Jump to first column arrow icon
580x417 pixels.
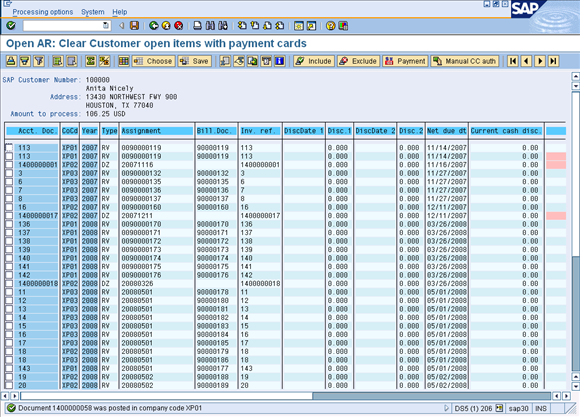[x=513, y=61]
